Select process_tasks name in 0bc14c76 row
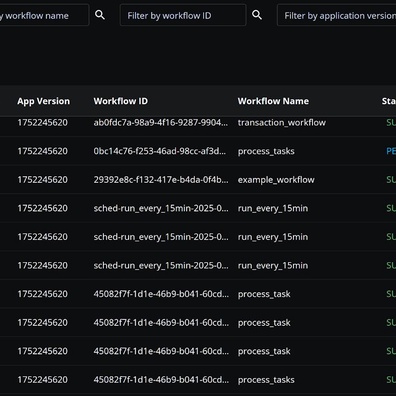The height and width of the screenshot is (396, 396). (266, 151)
